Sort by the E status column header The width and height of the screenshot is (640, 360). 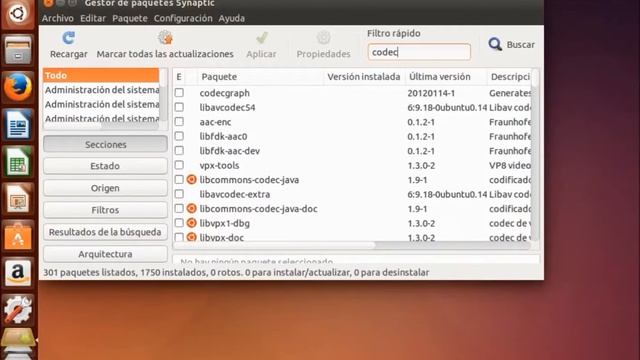tap(179, 77)
